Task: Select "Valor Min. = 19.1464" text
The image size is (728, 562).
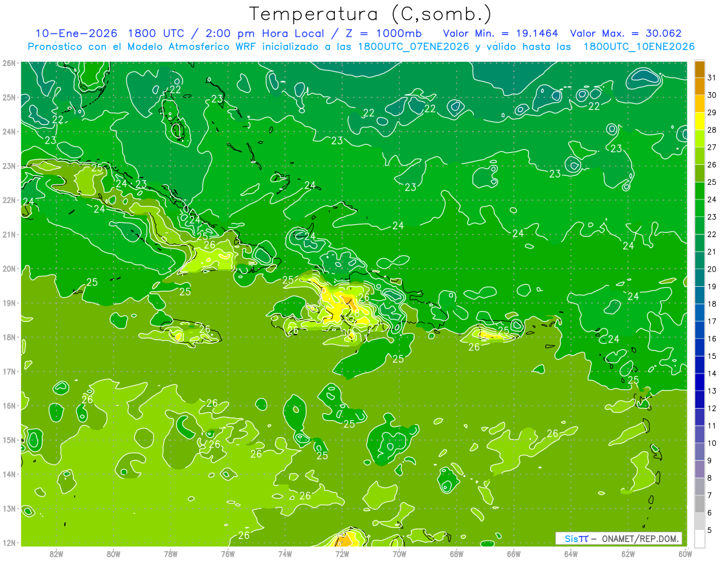Action: [x=500, y=33]
